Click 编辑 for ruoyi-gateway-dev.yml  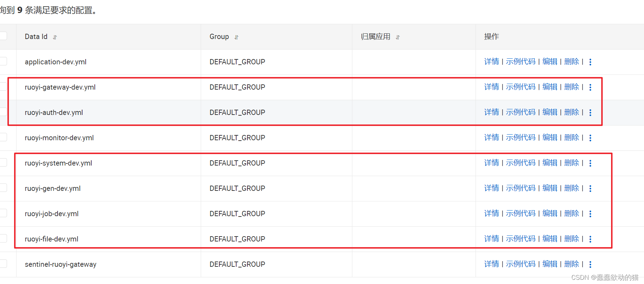tap(550, 87)
